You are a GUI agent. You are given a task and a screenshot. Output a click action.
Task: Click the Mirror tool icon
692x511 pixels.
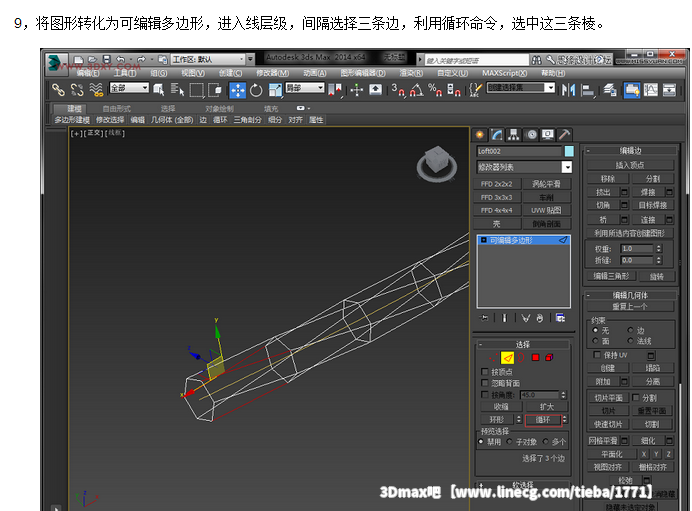pos(568,90)
